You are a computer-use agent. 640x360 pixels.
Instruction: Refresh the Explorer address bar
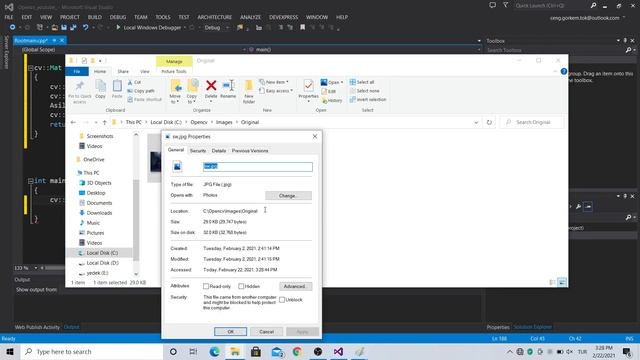pos(489,122)
